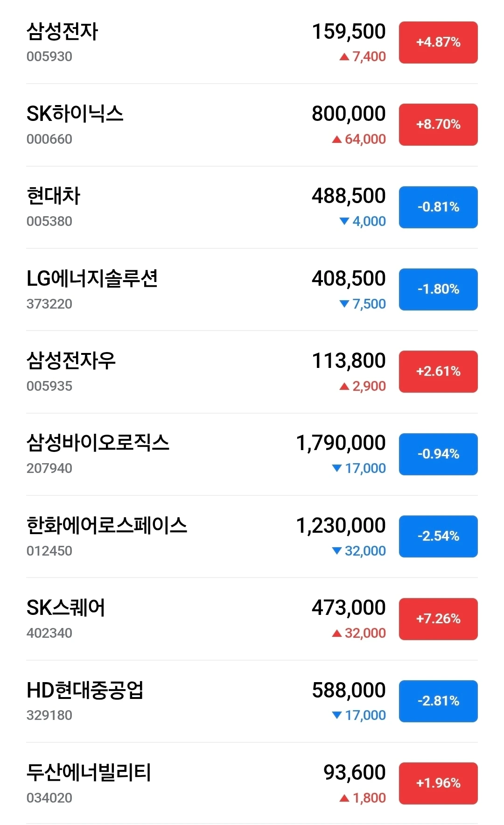Image resolution: width=504 pixels, height=825 pixels.
Task: Tap the -2.81% badge for HD현대중공업
Action: pos(438,701)
